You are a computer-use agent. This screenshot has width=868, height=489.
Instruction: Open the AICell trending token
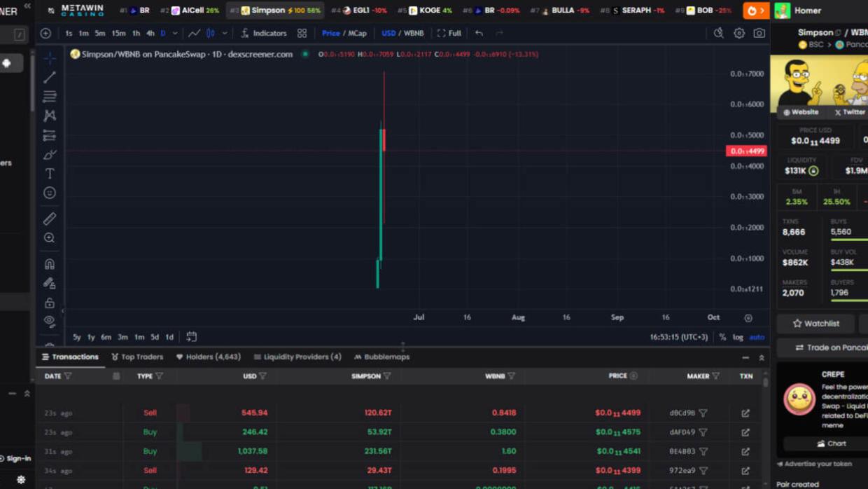190,11
